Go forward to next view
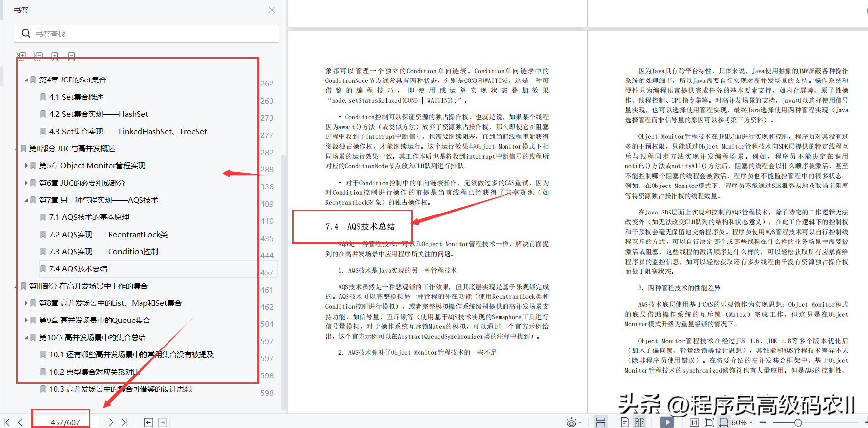Viewport: 868px width, 428px height. [163, 422]
